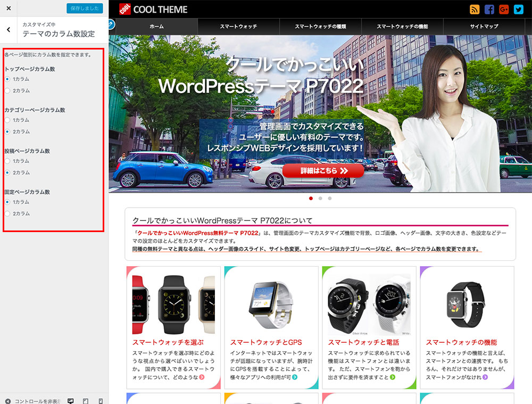Open the Google+ icon
The height and width of the screenshot is (404, 532).
click(x=504, y=10)
